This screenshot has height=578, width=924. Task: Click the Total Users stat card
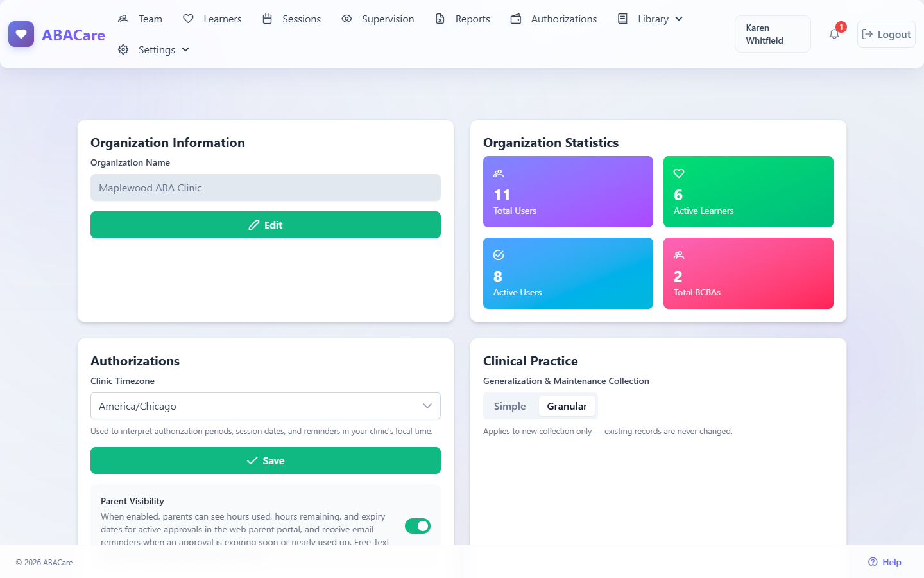pyautogui.click(x=568, y=191)
